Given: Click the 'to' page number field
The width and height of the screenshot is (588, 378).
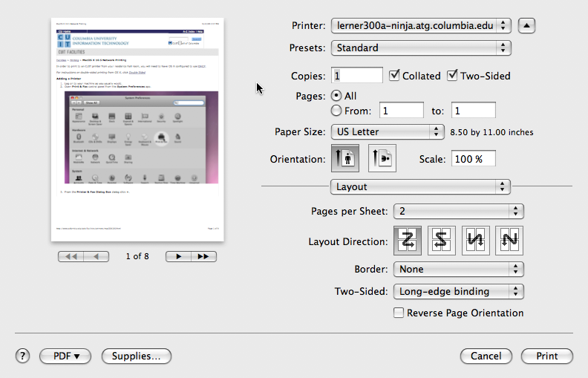Looking at the screenshot, I should pos(474,111).
